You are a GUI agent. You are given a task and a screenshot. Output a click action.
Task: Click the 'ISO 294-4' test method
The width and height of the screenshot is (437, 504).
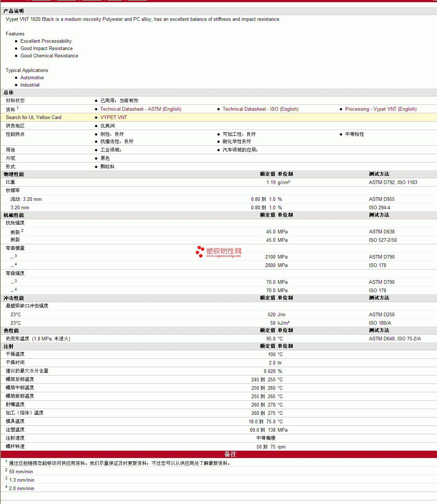380,207
